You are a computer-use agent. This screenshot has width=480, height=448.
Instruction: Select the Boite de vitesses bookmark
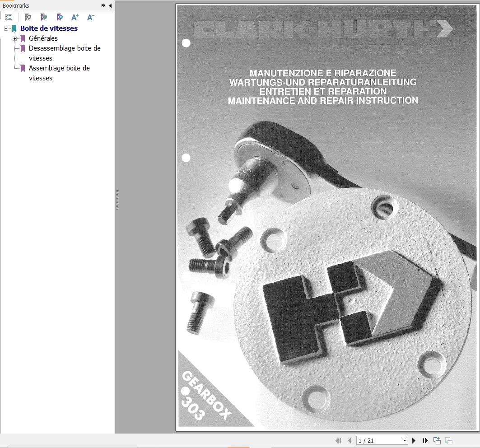point(49,28)
